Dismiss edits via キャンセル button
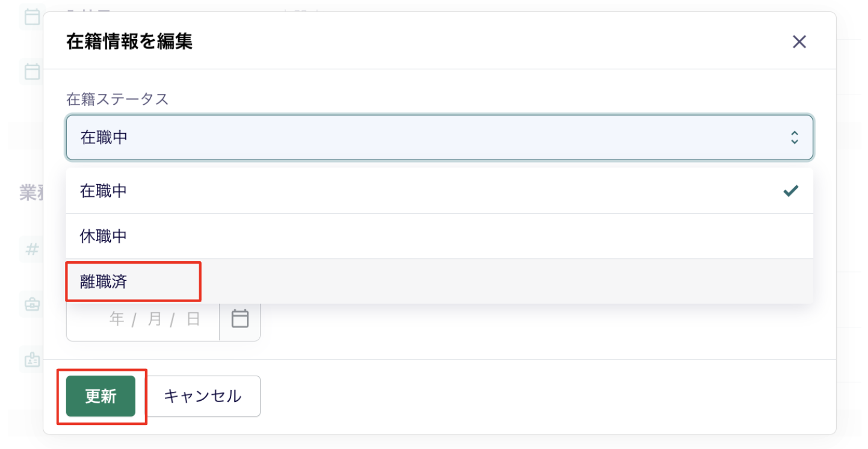The height and width of the screenshot is (449, 868). click(203, 396)
